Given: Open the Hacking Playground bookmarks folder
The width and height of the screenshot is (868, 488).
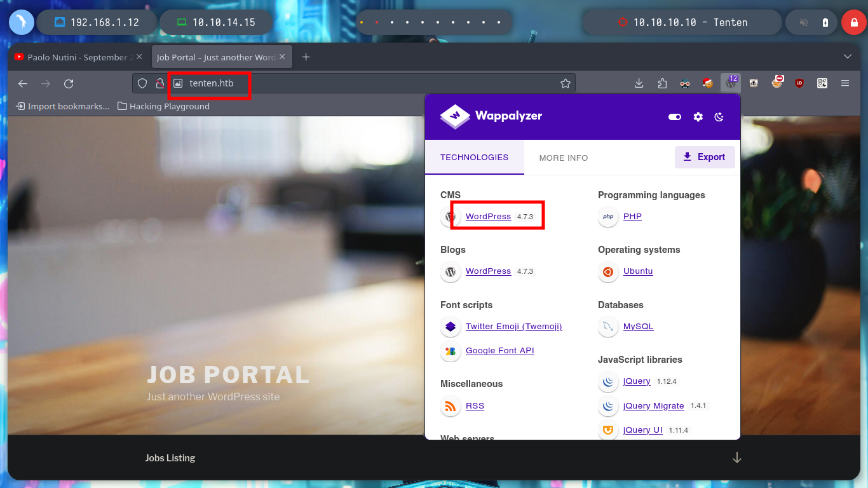Looking at the screenshot, I should [163, 106].
